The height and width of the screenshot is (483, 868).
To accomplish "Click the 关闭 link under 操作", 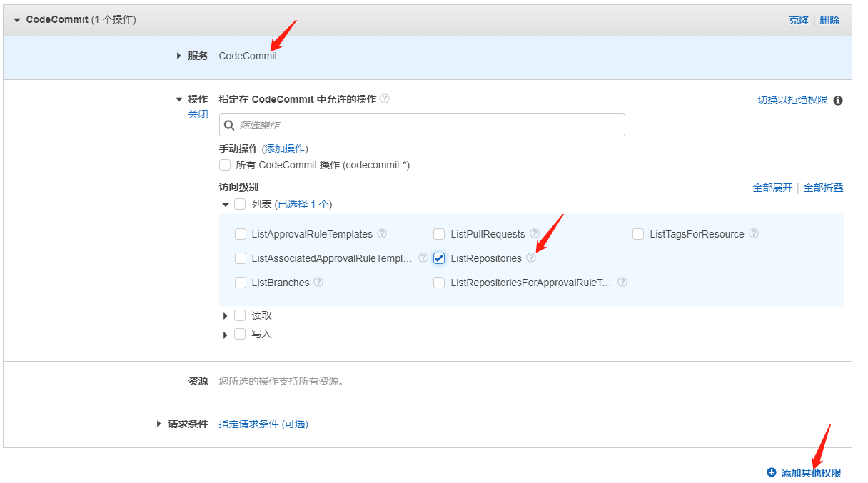I will coord(198,114).
